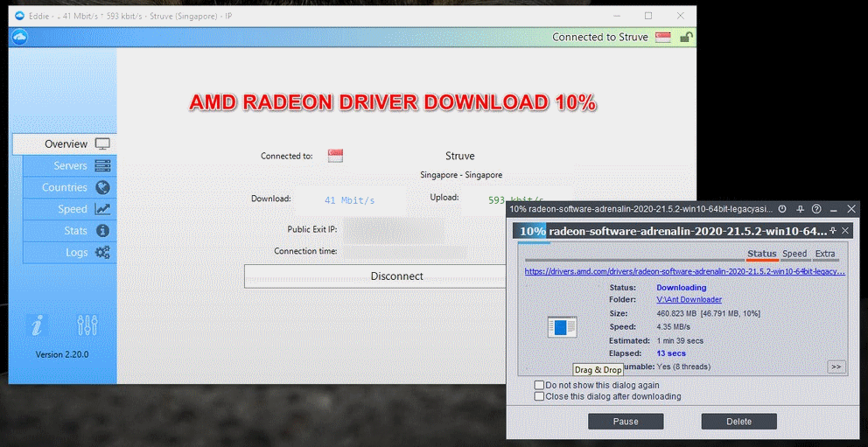
Task: View the Logs tab
Action: (x=70, y=252)
